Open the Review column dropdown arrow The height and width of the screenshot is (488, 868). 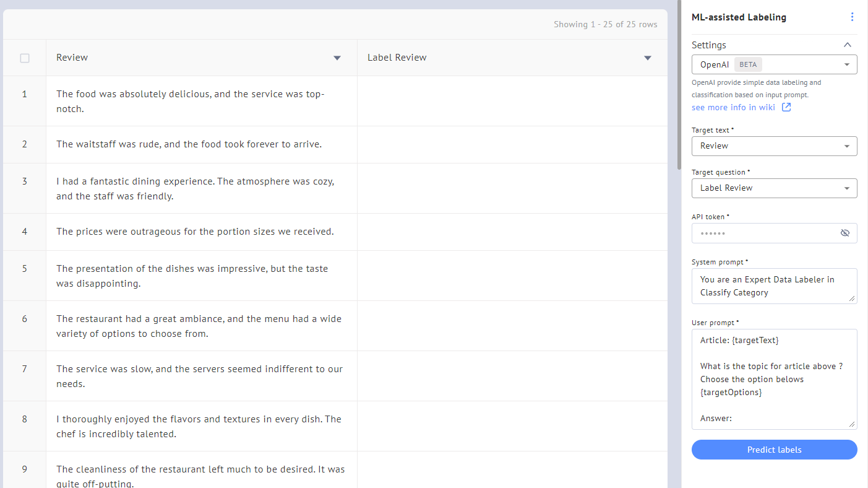click(x=337, y=58)
